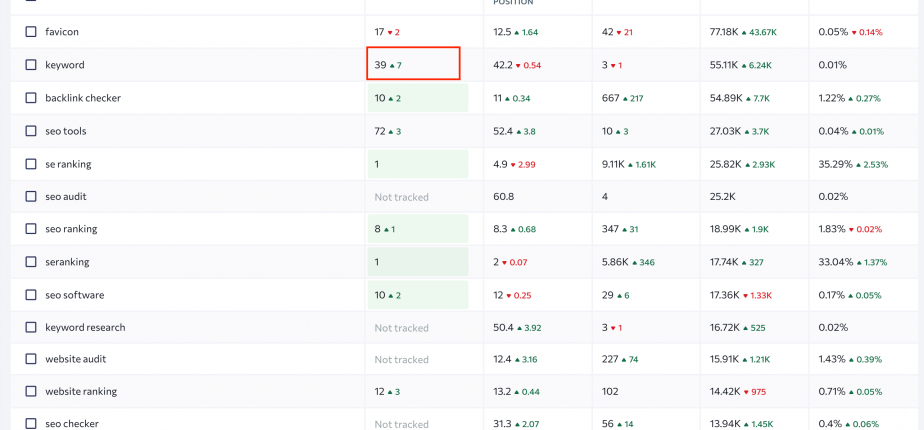Click the seo audit keyword name
The width and height of the screenshot is (924, 430).
point(66,196)
